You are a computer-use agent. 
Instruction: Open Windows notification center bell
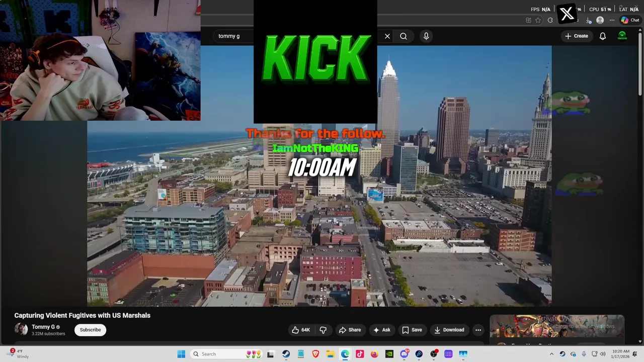[x=635, y=354]
